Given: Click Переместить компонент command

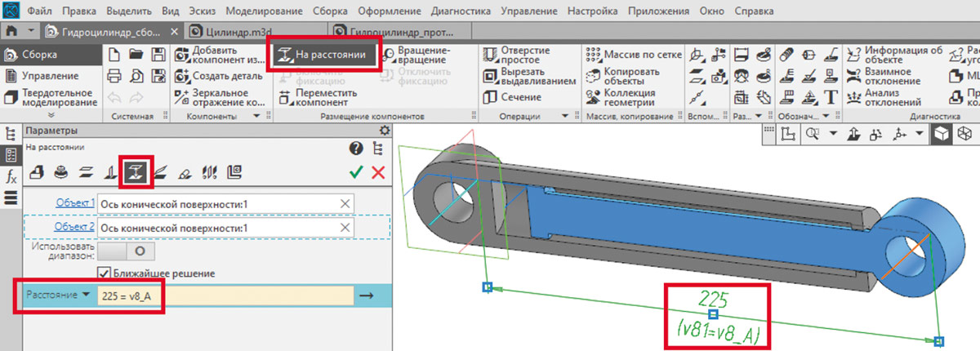Looking at the screenshot, I should click(x=317, y=97).
